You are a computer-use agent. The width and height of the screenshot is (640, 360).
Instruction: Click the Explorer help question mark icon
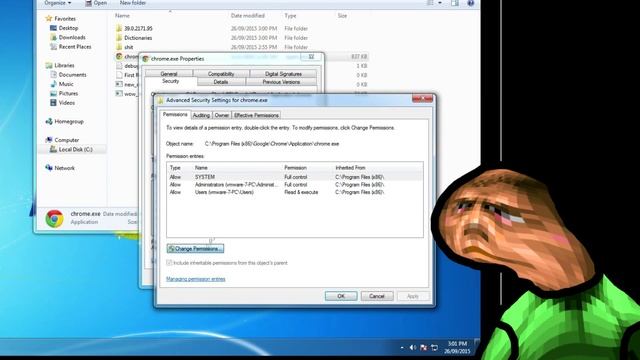471,3
